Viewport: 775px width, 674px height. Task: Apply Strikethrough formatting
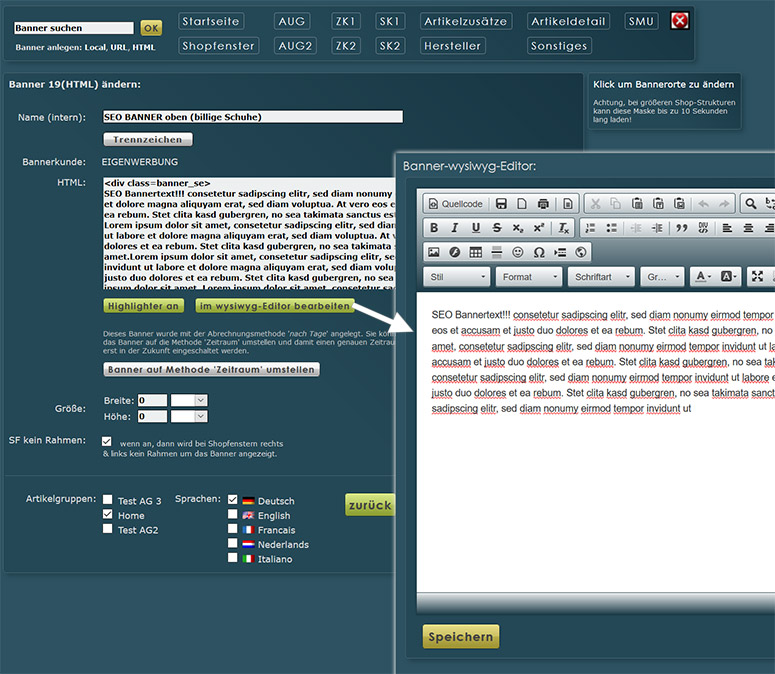click(x=497, y=228)
